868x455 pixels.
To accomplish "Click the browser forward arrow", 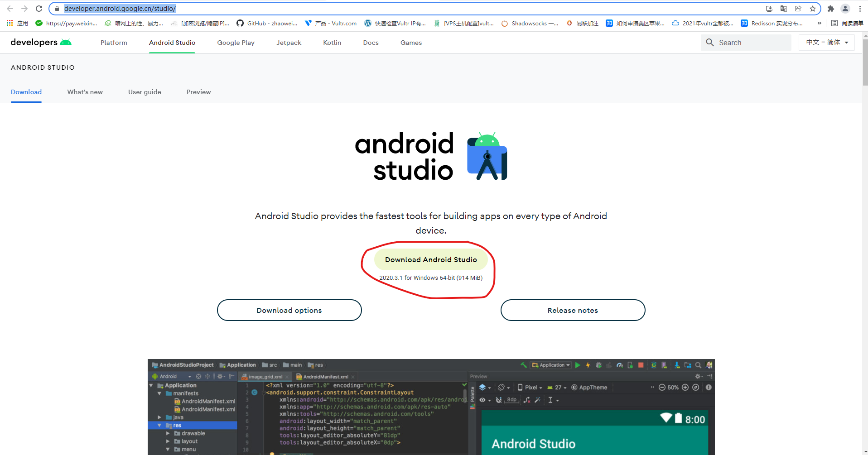I will coord(24,9).
